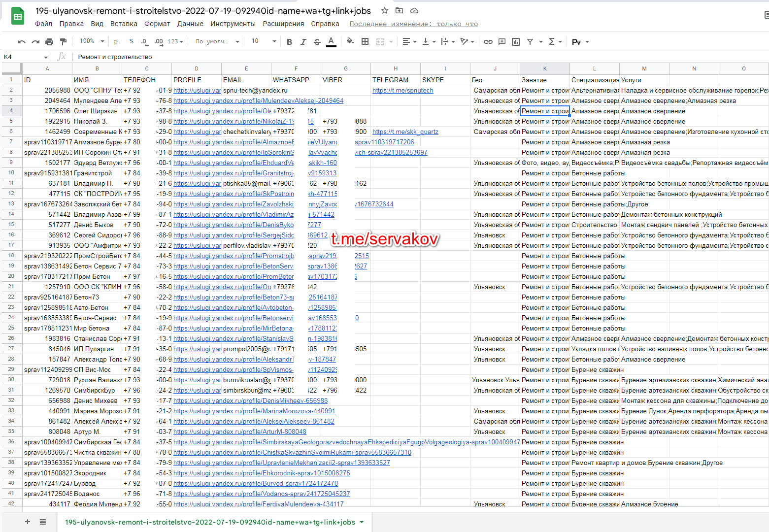Open t.me/spnutech Telegram link

(403, 91)
